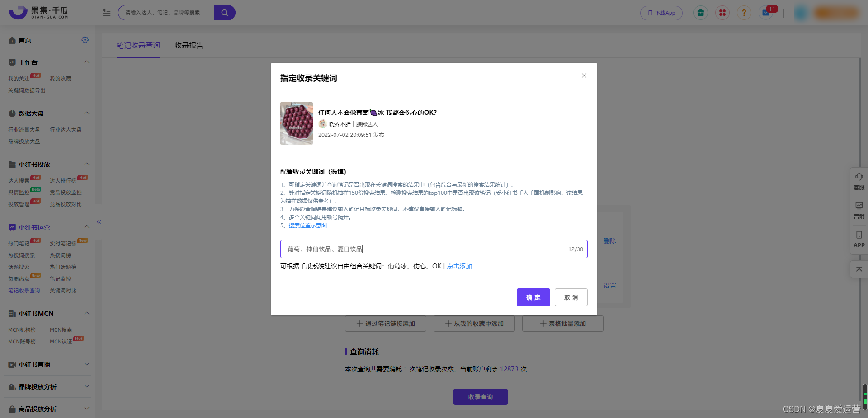868x418 pixels.
Task: Click the 品牌投放分析 icon
Action: (x=12, y=387)
